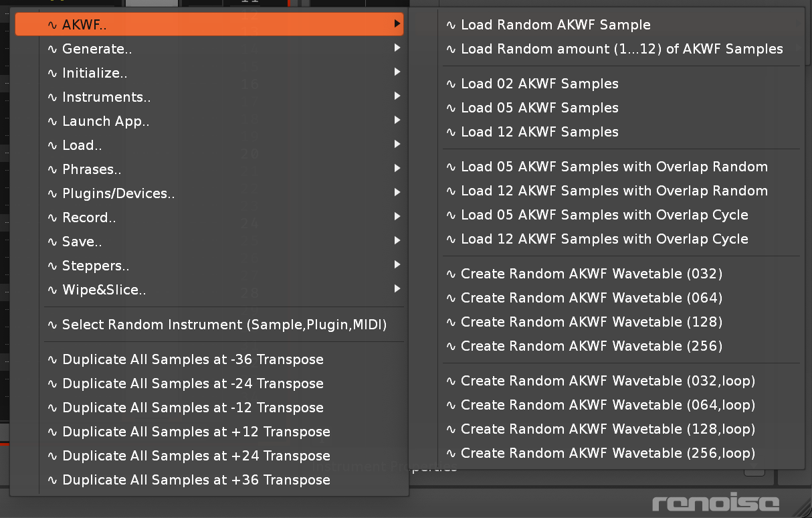The width and height of the screenshot is (812, 518).
Task: Open the Steppers.. submenu
Action: click(x=209, y=266)
